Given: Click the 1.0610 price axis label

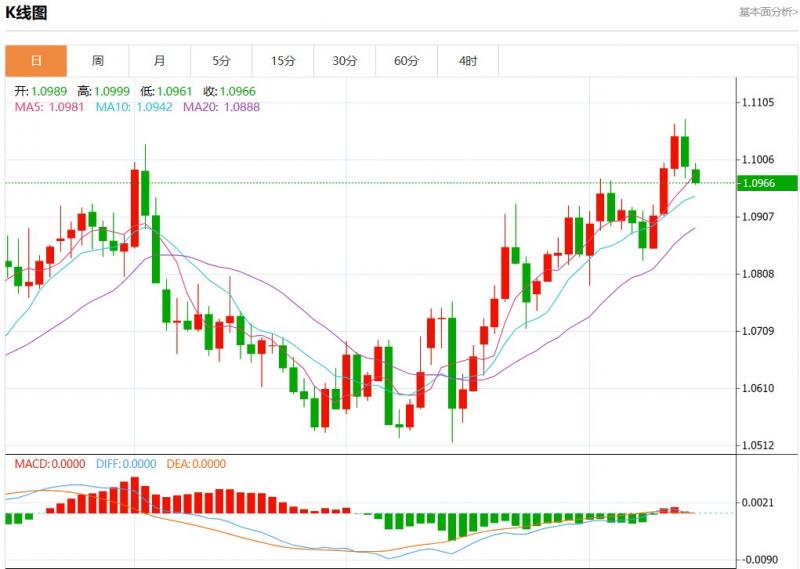Looking at the screenshot, I should tap(758, 388).
